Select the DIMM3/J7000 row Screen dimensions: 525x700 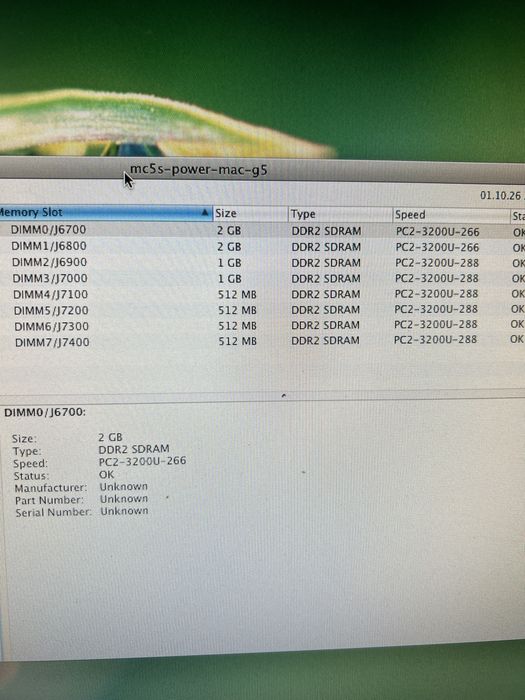coord(262,279)
